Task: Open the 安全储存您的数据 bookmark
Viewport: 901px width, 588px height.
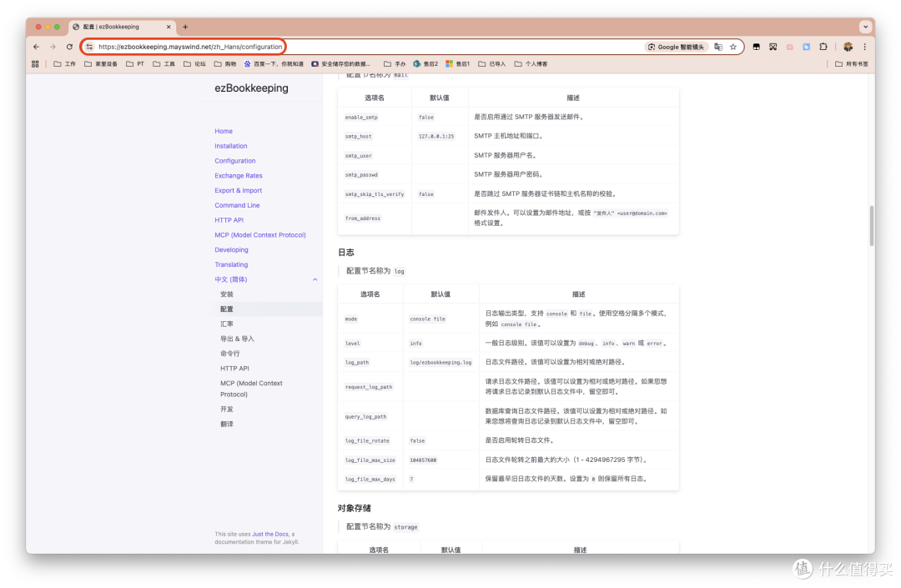Action: point(340,64)
